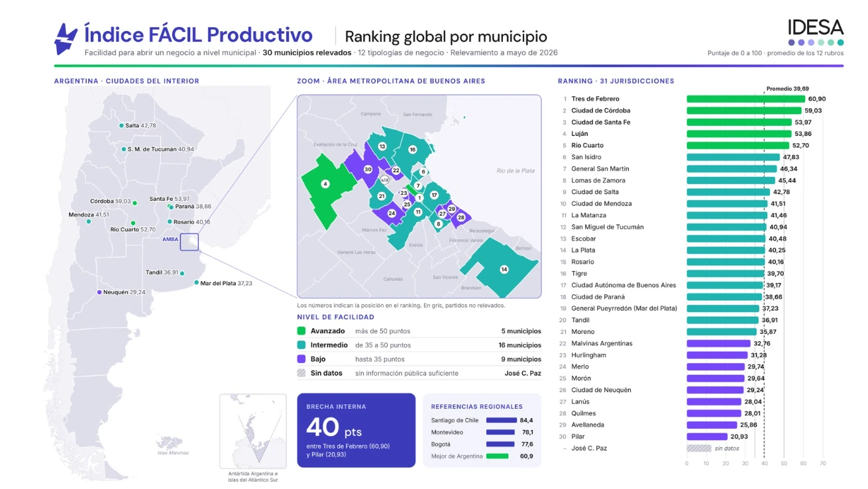Select the Santiago de Chile reference bar
Image resolution: width=868 pixels, height=489 pixels.
click(x=502, y=420)
